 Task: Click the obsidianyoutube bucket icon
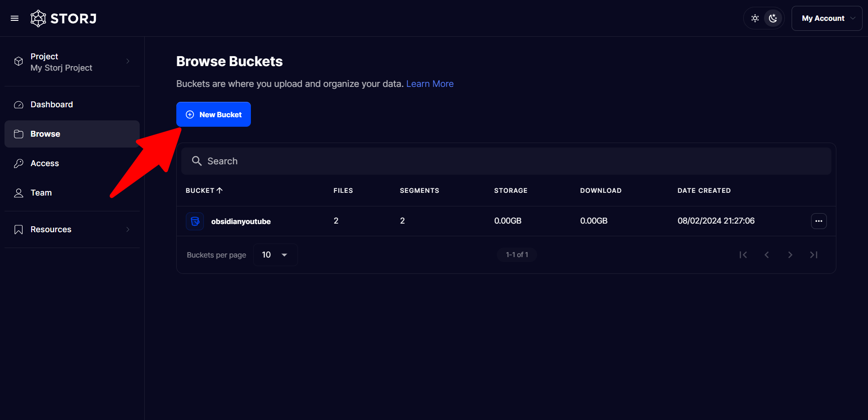195,221
